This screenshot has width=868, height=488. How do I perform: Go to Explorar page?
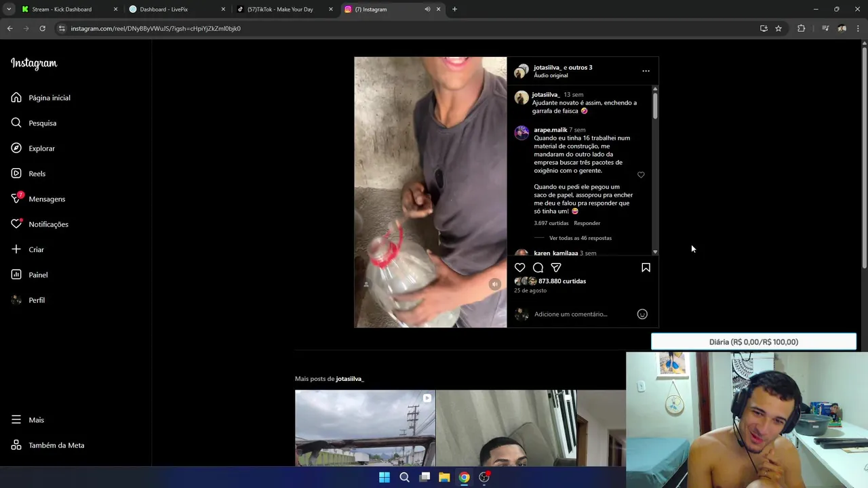[33, 148]
